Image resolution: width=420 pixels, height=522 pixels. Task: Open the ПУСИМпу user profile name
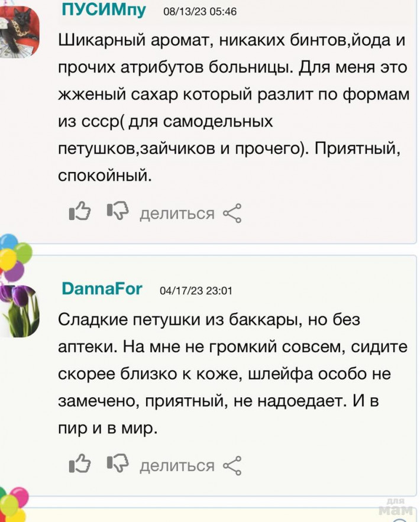point(104,9)
